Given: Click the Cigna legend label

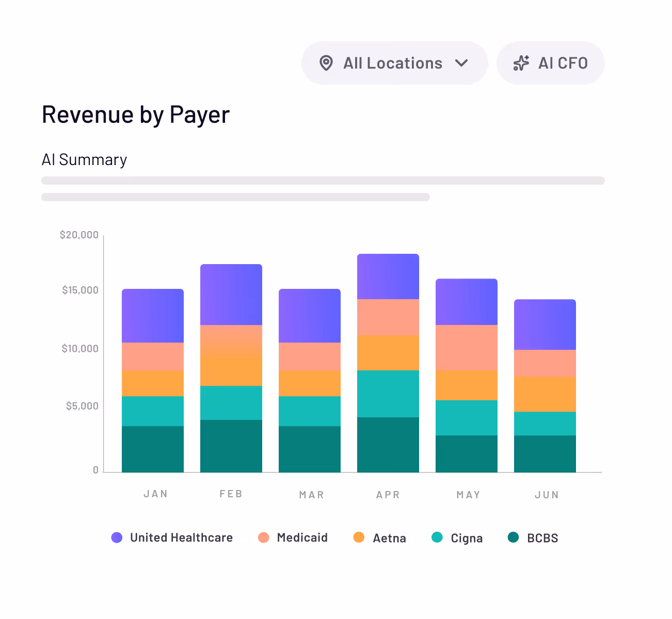Looking at the screenshot, I should (467, 538).
